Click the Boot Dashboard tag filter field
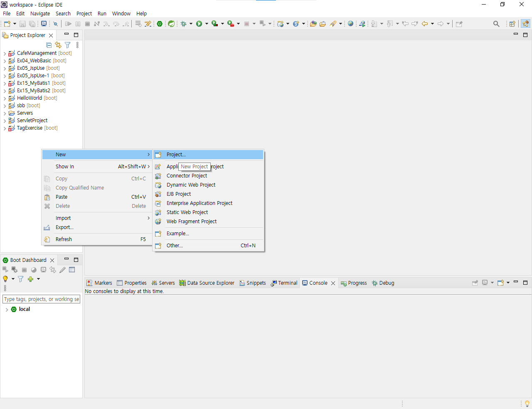Screen dimensions: 532x409 [x=41, y=299]
